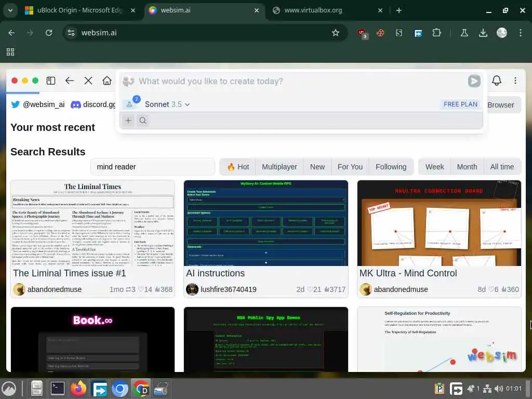The width and height of the screenshot is (532, 399).
Task: Toggle the websim sidebar panel icon
Action: pyautogui.click(x=51, y=81)
